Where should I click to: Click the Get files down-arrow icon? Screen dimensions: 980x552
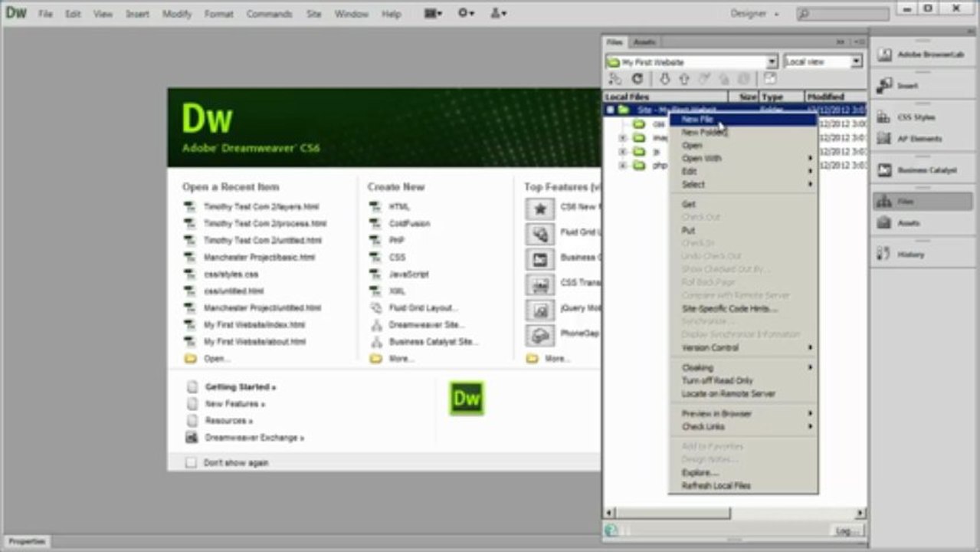(x=665, y=79)
